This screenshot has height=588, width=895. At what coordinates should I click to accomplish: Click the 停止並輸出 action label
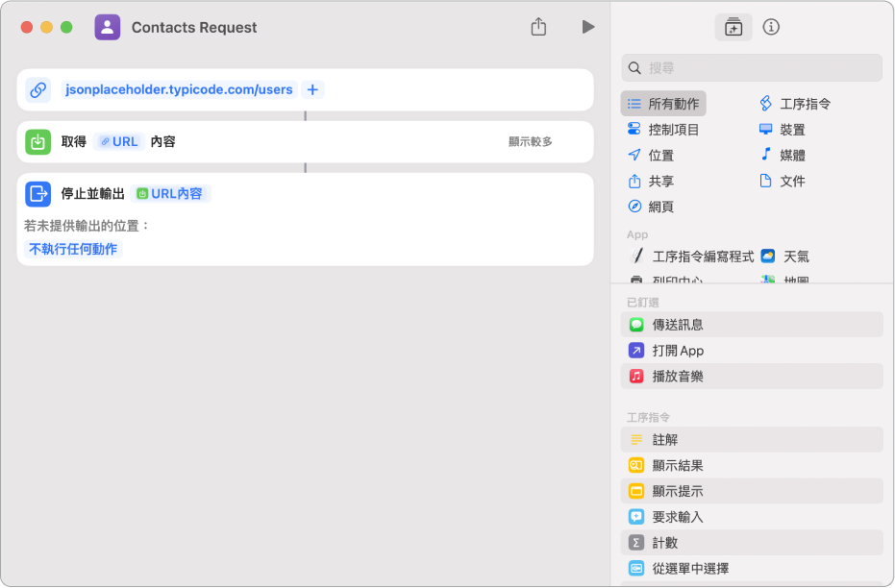point(92,194)
